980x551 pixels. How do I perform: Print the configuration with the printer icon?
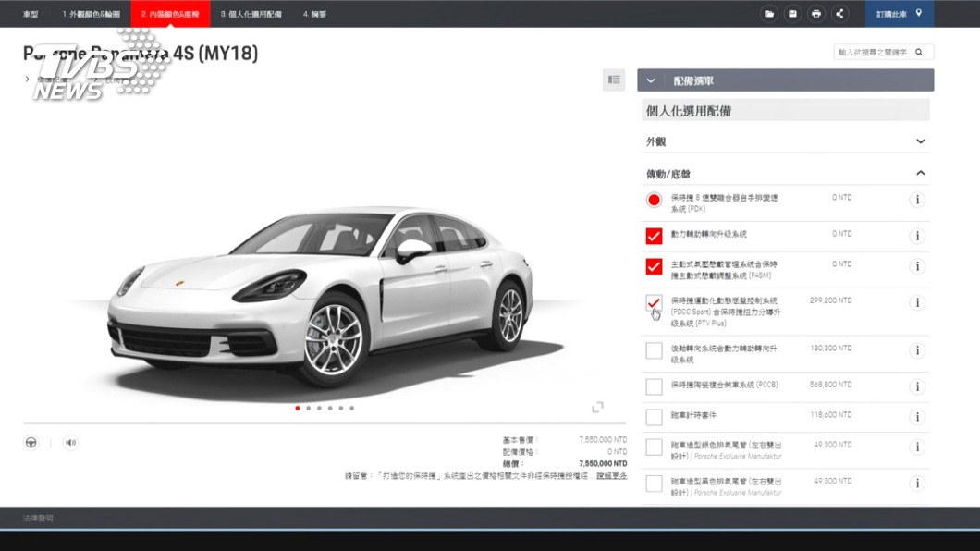coord(816,14)
